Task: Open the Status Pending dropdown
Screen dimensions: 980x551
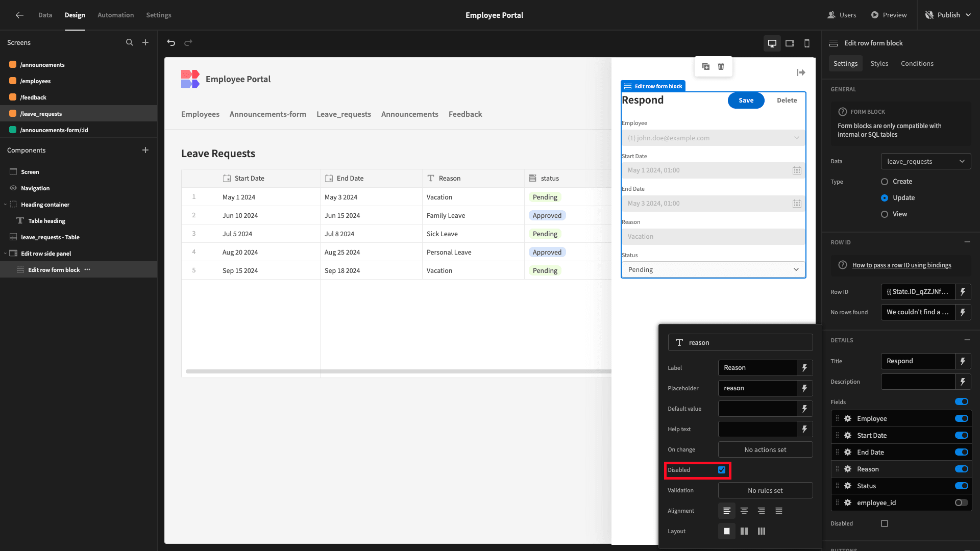Action: click(x=713, y=269)
